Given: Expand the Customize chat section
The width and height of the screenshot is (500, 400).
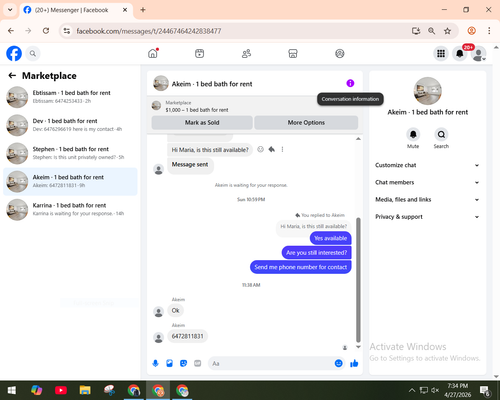Looking at the screenshot, I should click(x=427, y=165).
